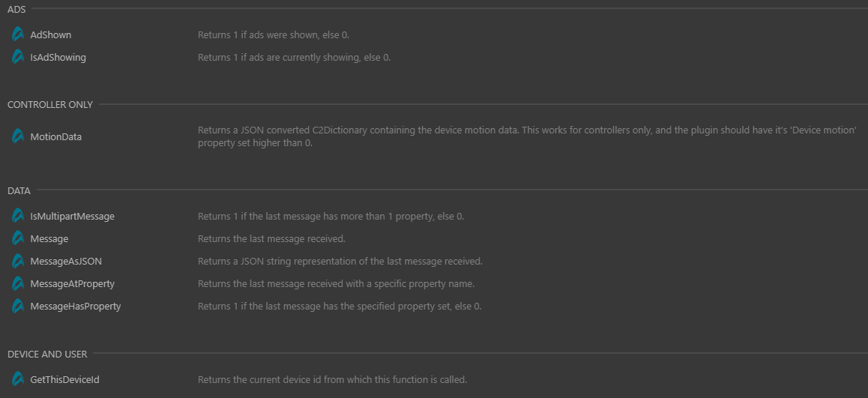The image size is (868, 398).
Task: Click the IsMultipartMessage expression icon
Action: click(18, 216)
